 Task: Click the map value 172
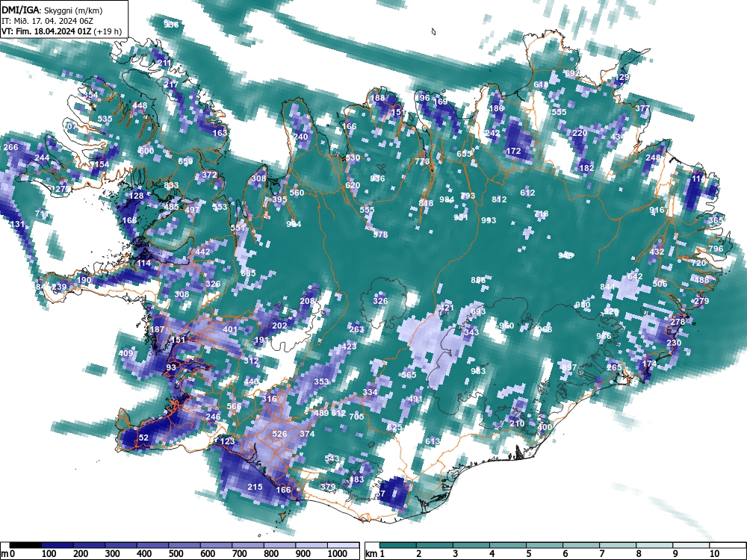(514, 151)
